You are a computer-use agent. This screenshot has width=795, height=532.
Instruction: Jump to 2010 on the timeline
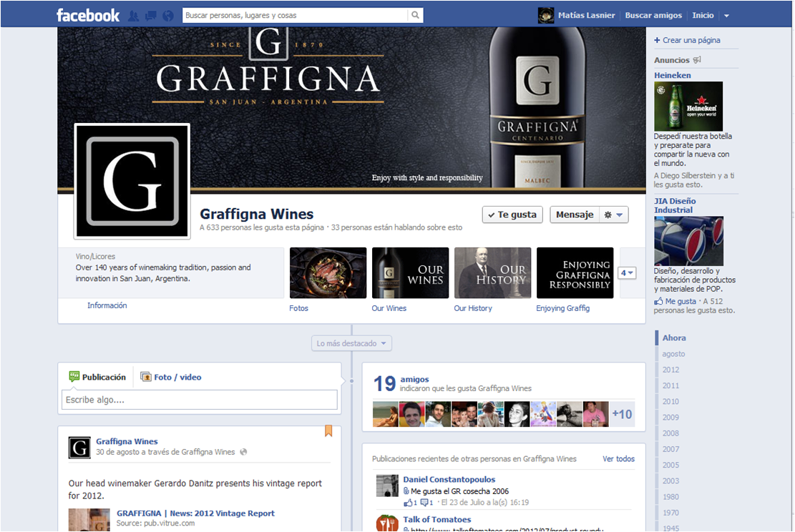pos(670,401)
